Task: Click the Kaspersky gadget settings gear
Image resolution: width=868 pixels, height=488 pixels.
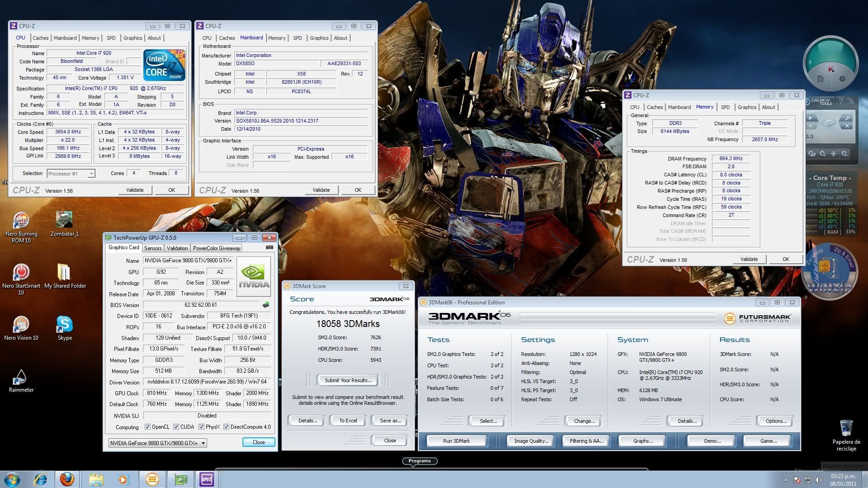Action: click(842, 79)
